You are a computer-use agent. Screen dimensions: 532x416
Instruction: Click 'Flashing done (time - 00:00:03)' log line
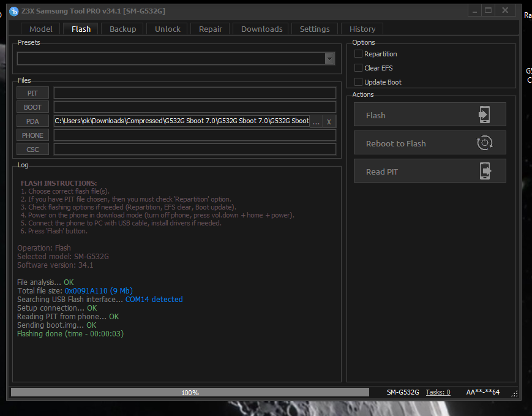[x=70, y=334]
